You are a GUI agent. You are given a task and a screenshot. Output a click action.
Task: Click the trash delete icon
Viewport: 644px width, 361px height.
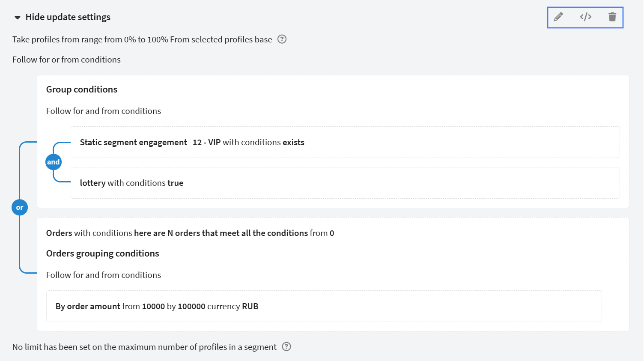pyautogui.click(x=612, y=17)
